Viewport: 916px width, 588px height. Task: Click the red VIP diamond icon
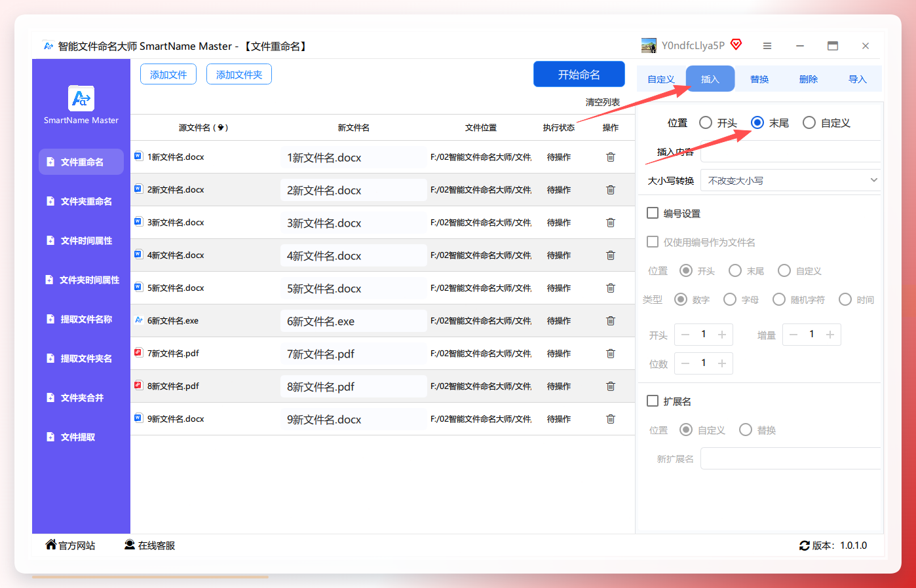coord(736,45)
